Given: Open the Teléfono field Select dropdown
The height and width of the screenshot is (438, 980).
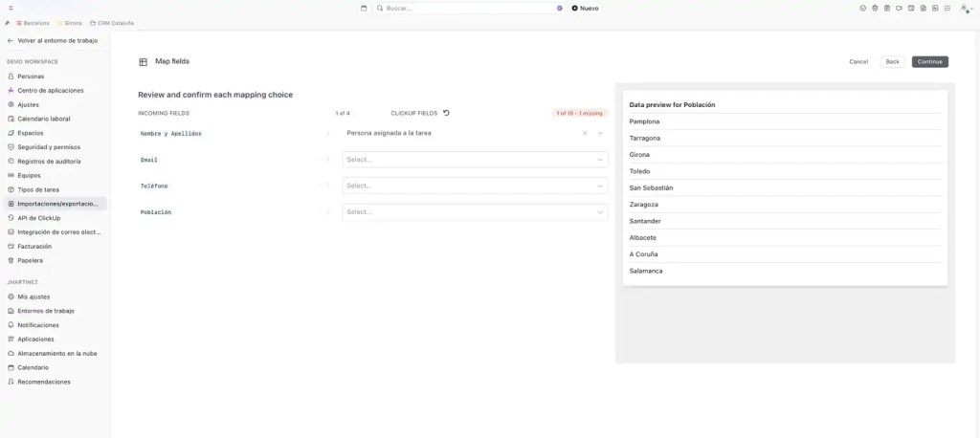Looking at the screenshot, I should [475, 186].
